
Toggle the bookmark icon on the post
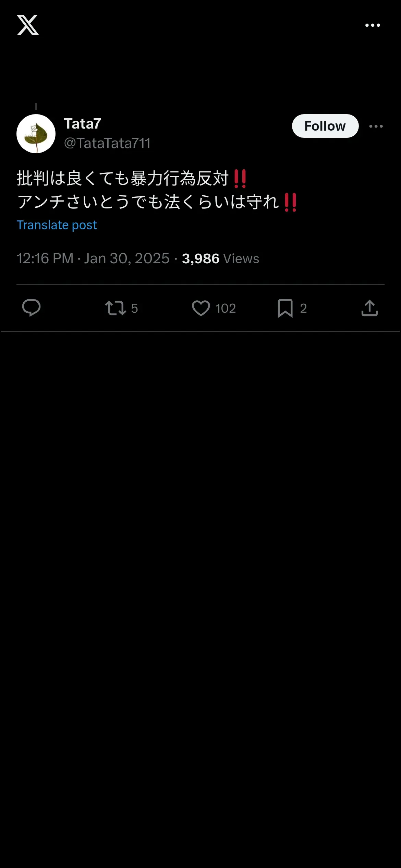click(285, 308)
